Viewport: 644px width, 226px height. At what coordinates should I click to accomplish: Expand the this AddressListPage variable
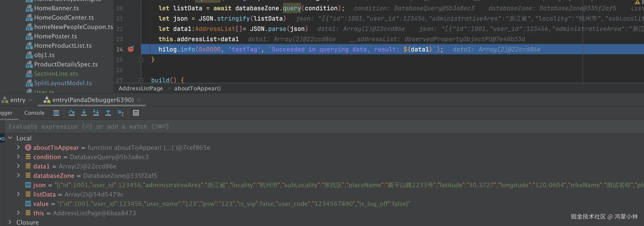(x=18, y=212)
